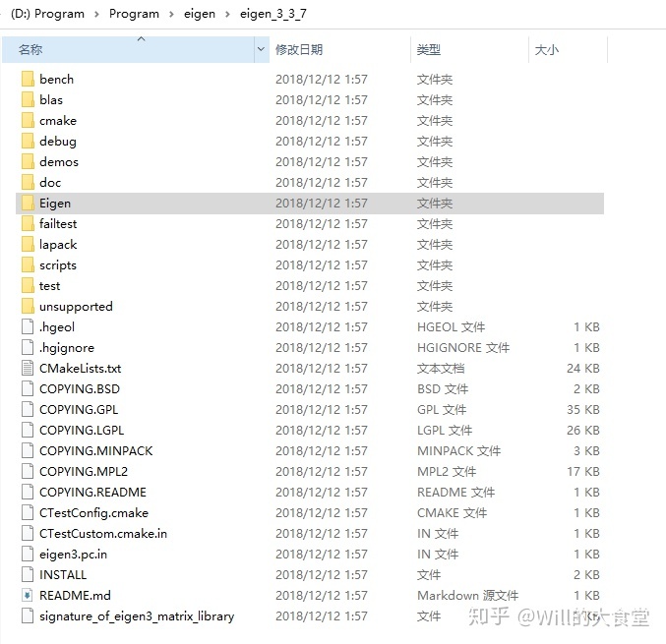The height and width of the screenshot is (644, 666).
Task: Click the COPYING.LGPL file icon
Action: (28, 430)
